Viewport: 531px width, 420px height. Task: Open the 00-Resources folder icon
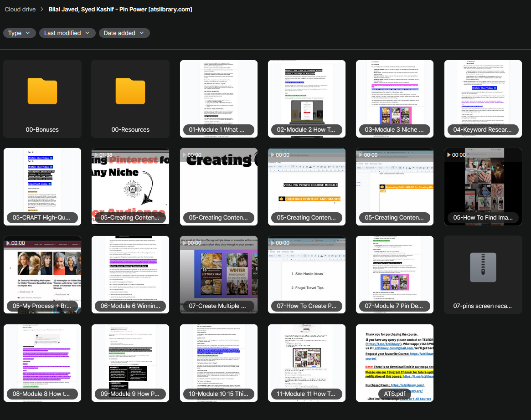130,92
